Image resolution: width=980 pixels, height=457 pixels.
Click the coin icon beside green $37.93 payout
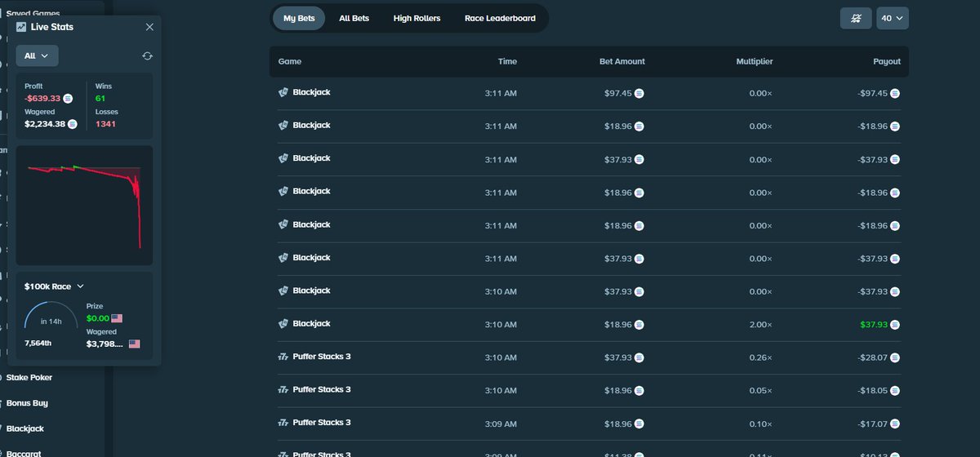[895, 325]
